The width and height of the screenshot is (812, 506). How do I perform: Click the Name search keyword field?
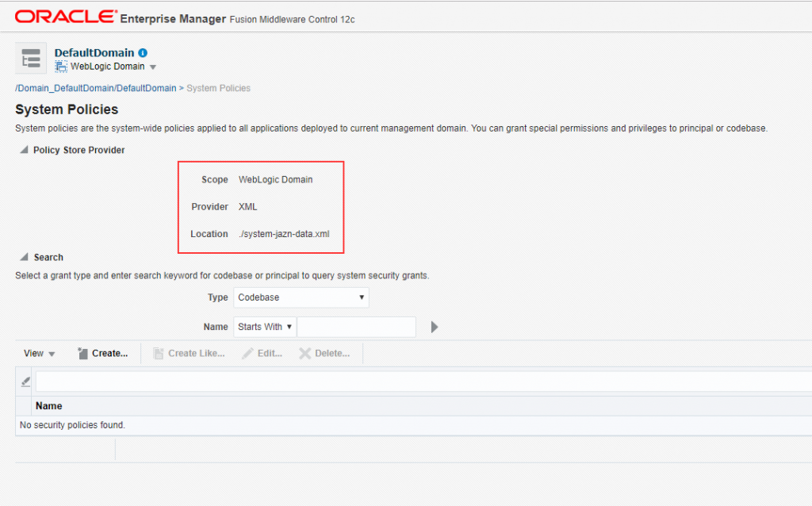pos(356,327)
